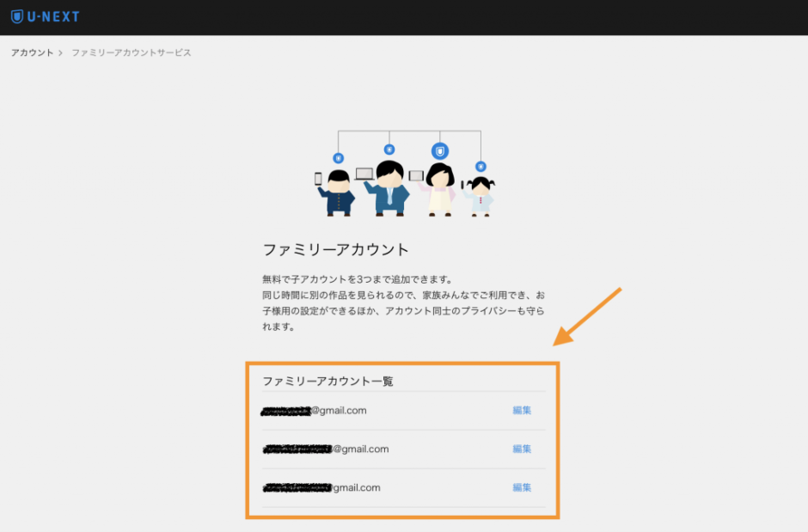Click the breadcrumb chevron separator
The height and width of the screenshot is (532, 808).
[61, 52]
